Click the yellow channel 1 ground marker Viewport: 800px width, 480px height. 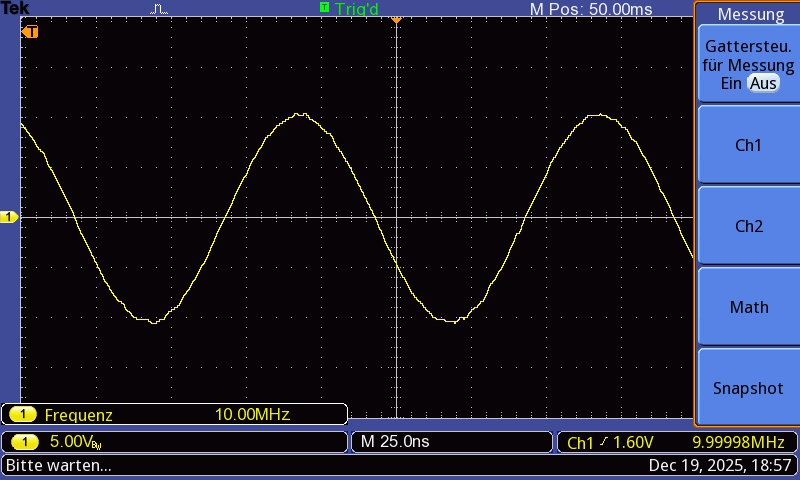click(9, 217)
